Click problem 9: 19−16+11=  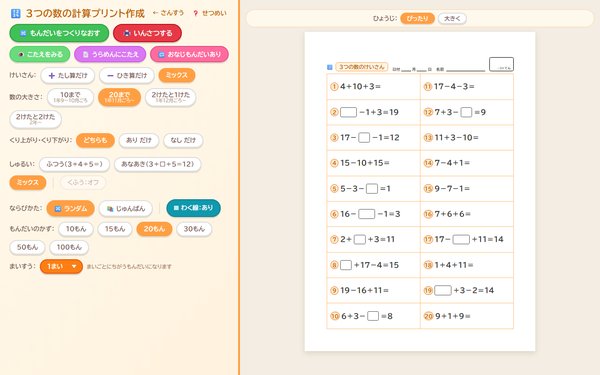(364, 290)
